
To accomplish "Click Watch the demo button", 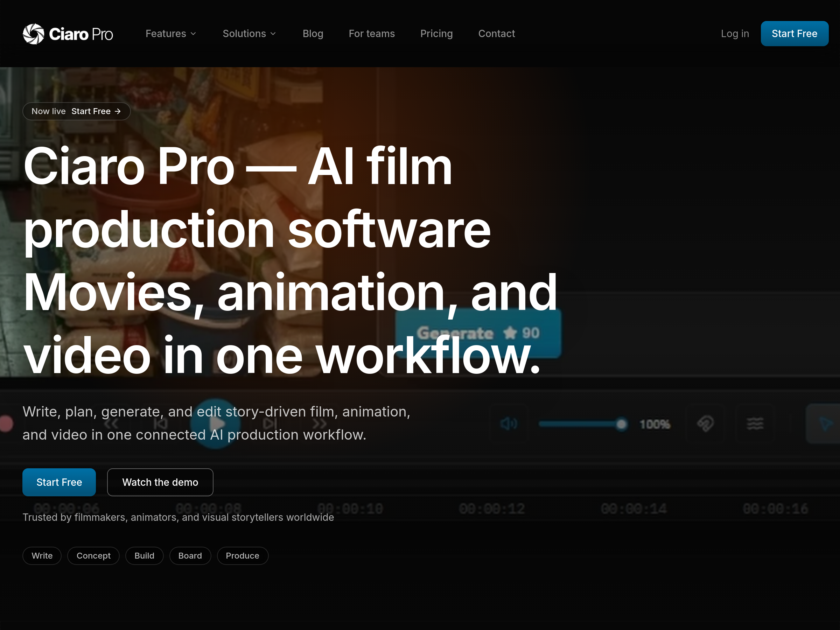I will [x=160, y=482].
